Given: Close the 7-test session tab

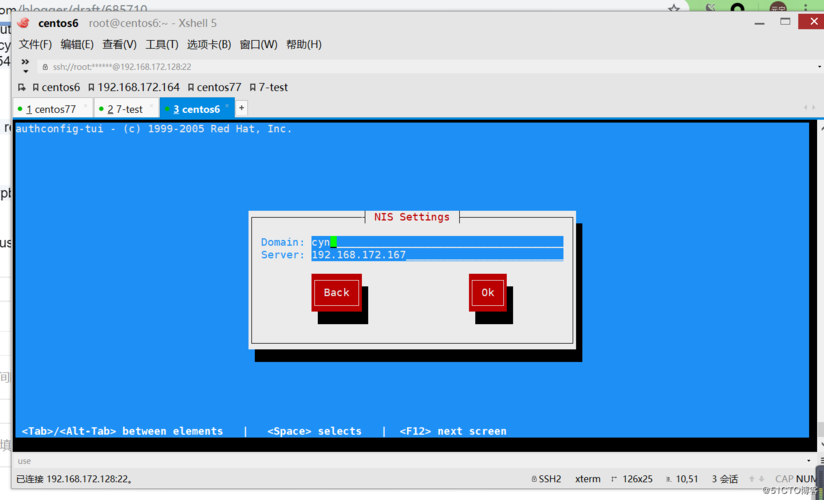Looking at the screenshot, I should point(152,106).
